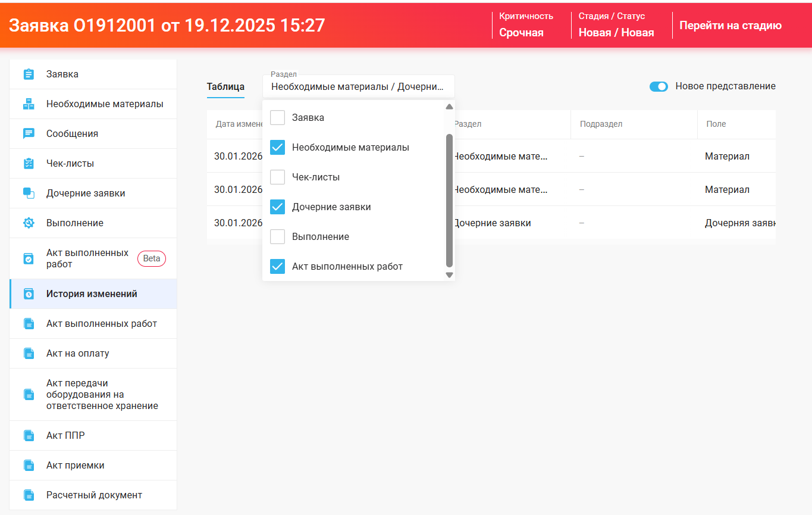Open Акт ППР in the sidebar menu
Image resolution: width=812 pixels, height=515 pixels.
point(65,436)
